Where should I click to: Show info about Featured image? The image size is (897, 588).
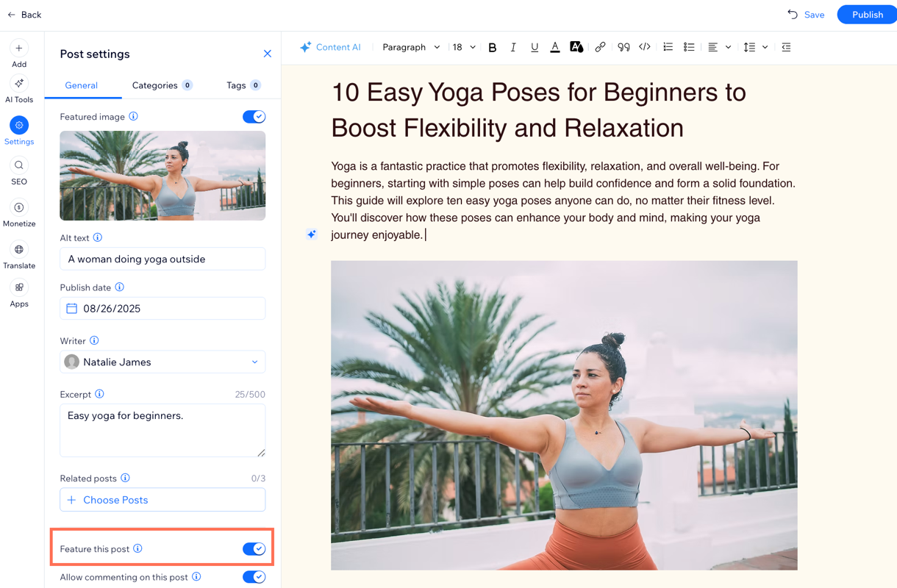coord(133,116)
